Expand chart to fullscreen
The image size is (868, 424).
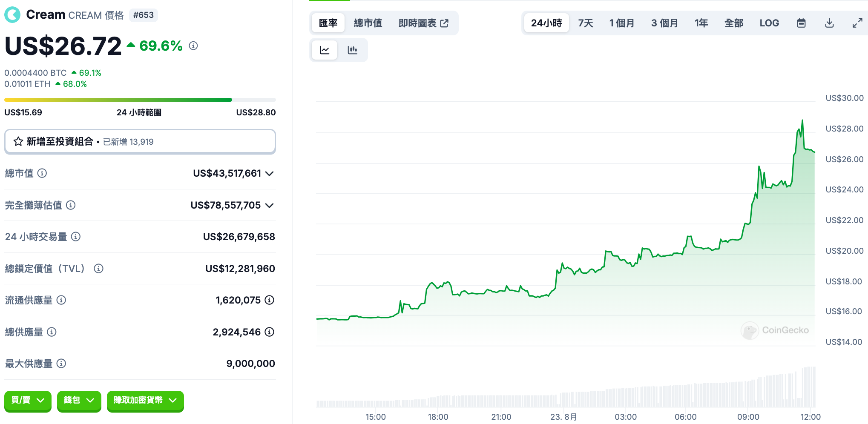(x=857, y=23)
